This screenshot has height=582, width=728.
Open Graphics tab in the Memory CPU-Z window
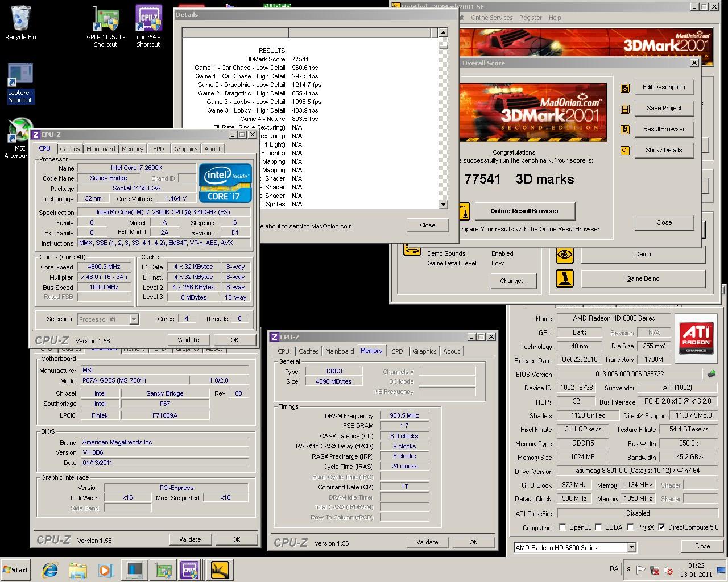tap(424, 351)
